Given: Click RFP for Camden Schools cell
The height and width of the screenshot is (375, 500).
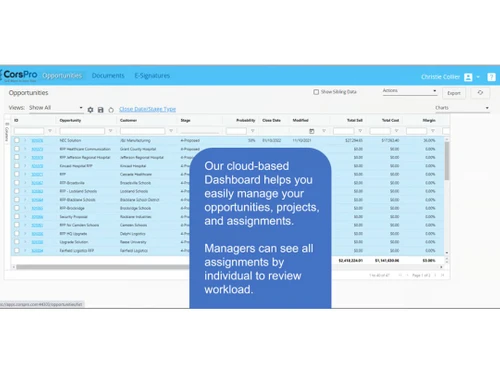Looking at the screenshot, I should pos(79,225).
